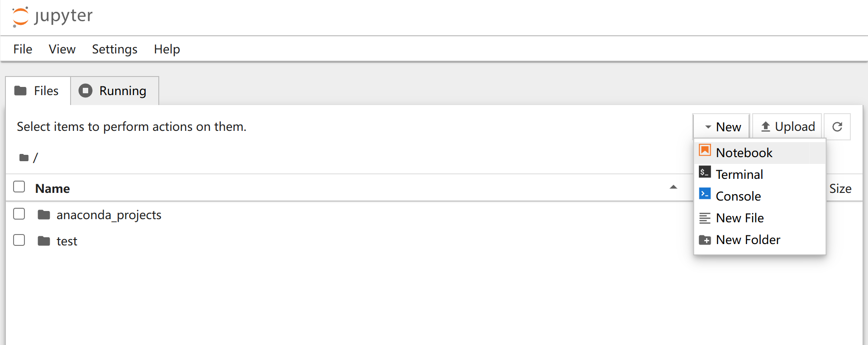This screenshot has height=345, width=868.
Task: Click the orange Notebook icon in the menu
Action: (705, 150)
